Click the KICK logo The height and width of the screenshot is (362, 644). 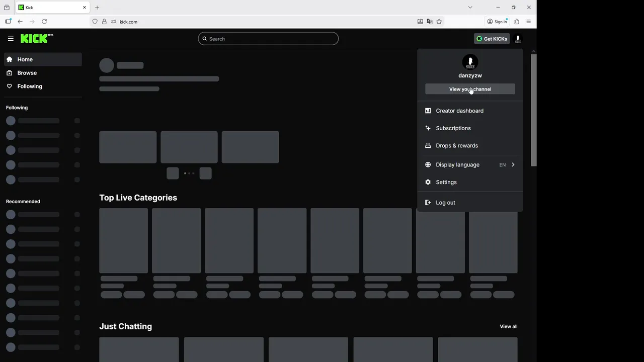pos(37,39)
